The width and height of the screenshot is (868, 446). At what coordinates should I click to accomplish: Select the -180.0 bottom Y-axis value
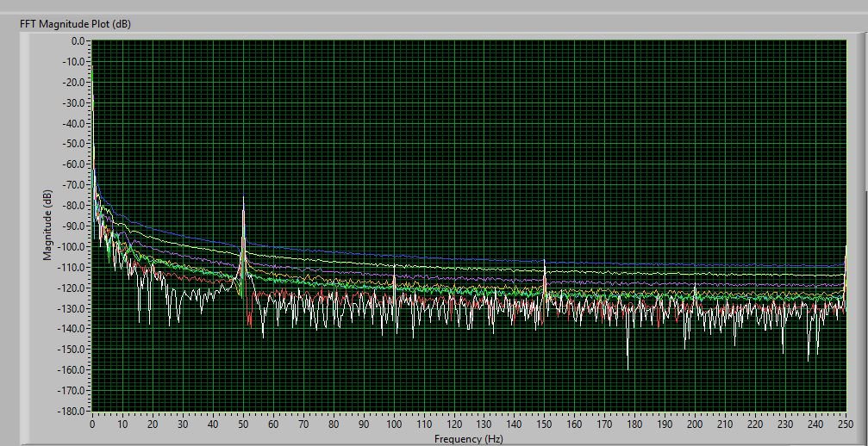[72, 411]
